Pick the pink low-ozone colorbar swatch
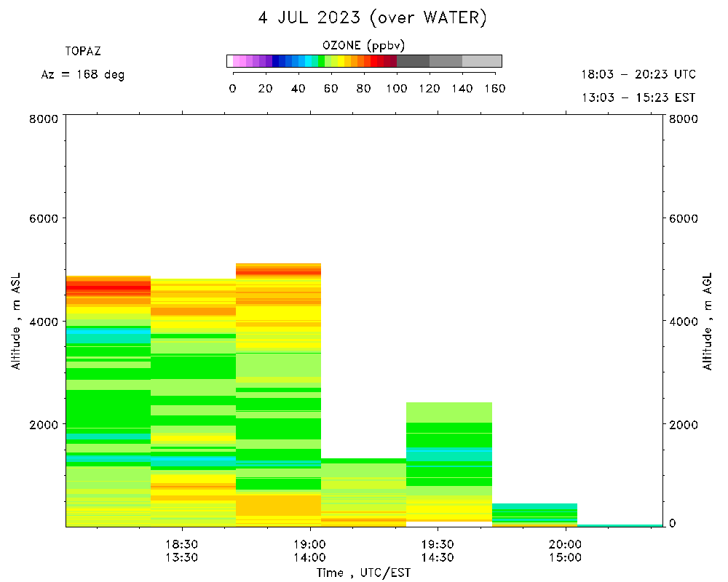The height and width of the screenshot is (582, 728). tap(237, 61)
